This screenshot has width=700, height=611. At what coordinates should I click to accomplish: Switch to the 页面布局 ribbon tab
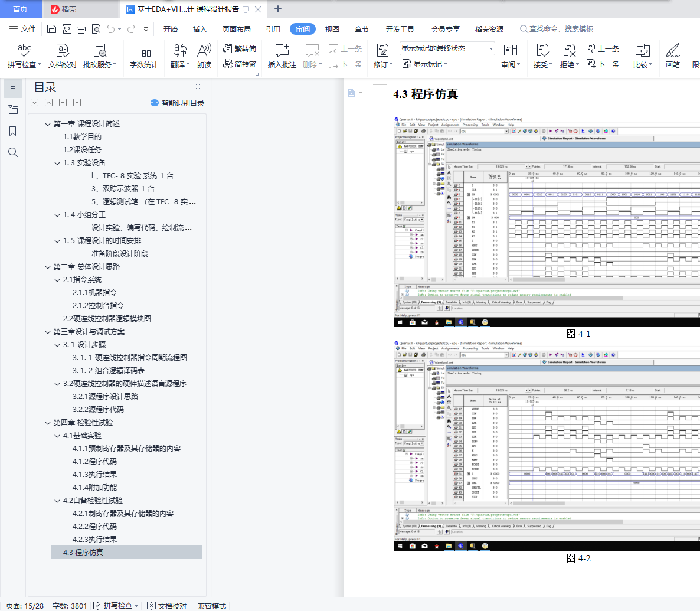tap(237, 29)
